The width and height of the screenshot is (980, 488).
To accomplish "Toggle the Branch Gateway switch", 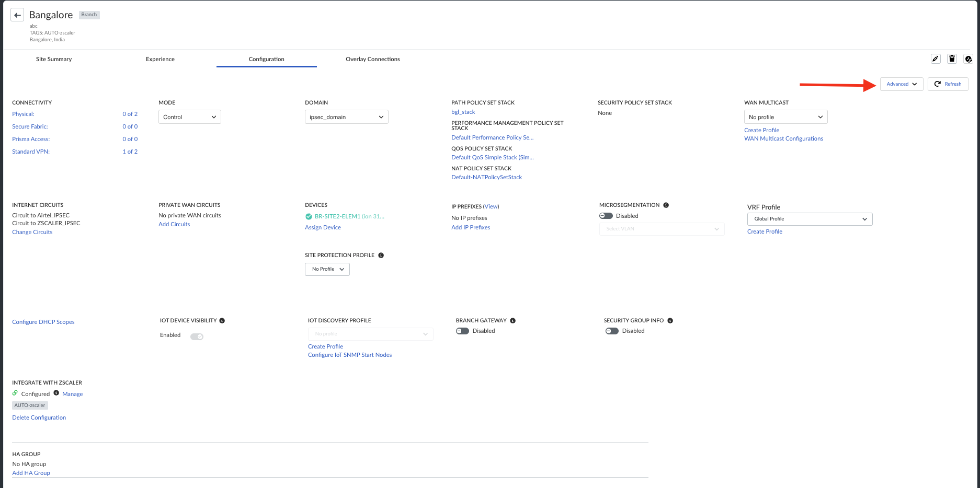I will (x=462, y=331).
